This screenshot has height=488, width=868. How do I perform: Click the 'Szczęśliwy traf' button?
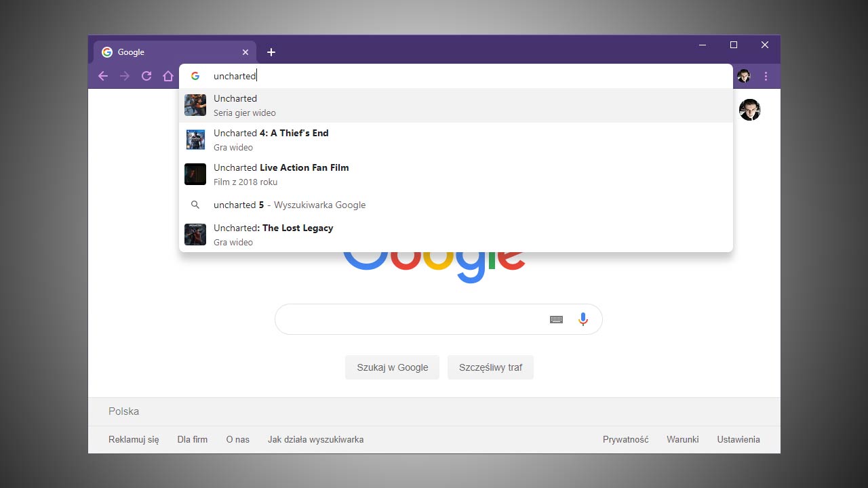point(490,367)
